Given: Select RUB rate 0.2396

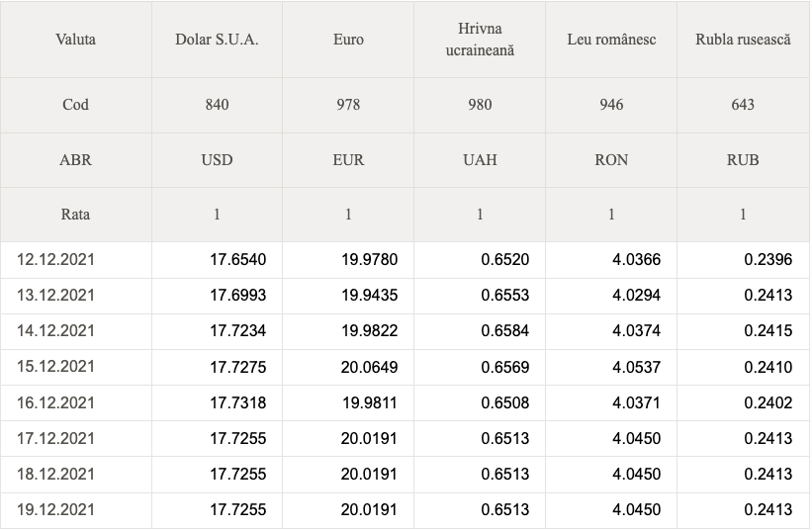Looking at the screenshot, I should pyautogui.click(x=767, y=260).
